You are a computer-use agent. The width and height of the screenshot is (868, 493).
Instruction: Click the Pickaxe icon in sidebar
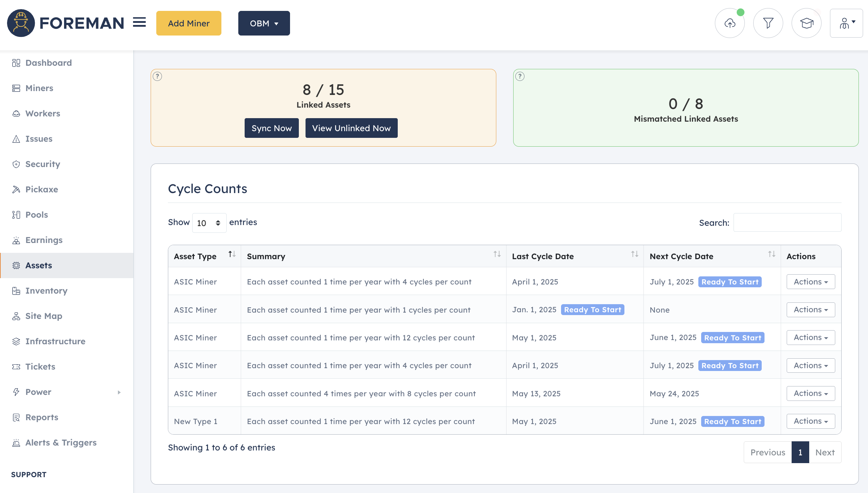16,190
